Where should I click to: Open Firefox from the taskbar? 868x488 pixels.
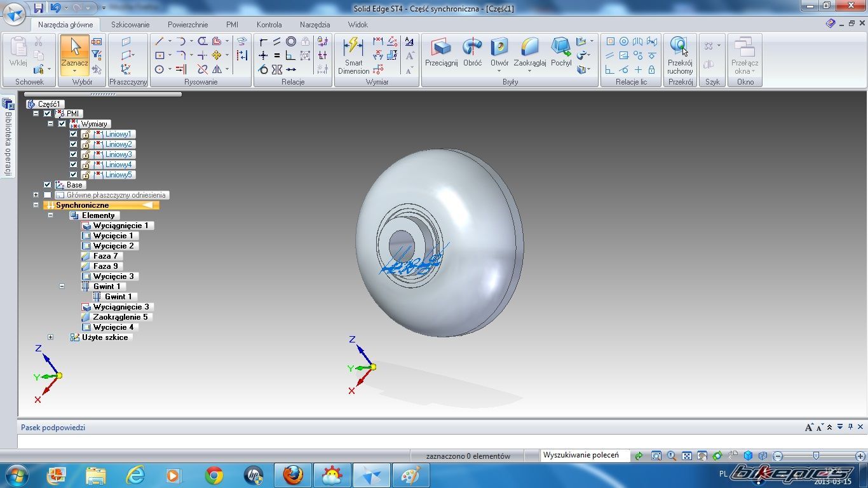(x=293, y=475)
